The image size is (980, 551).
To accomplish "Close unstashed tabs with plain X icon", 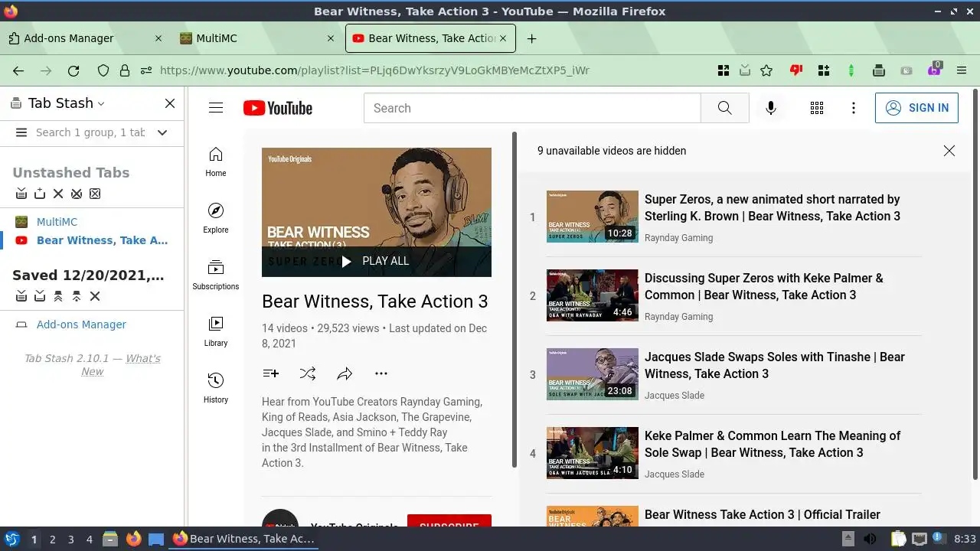I will coord(58,194).
